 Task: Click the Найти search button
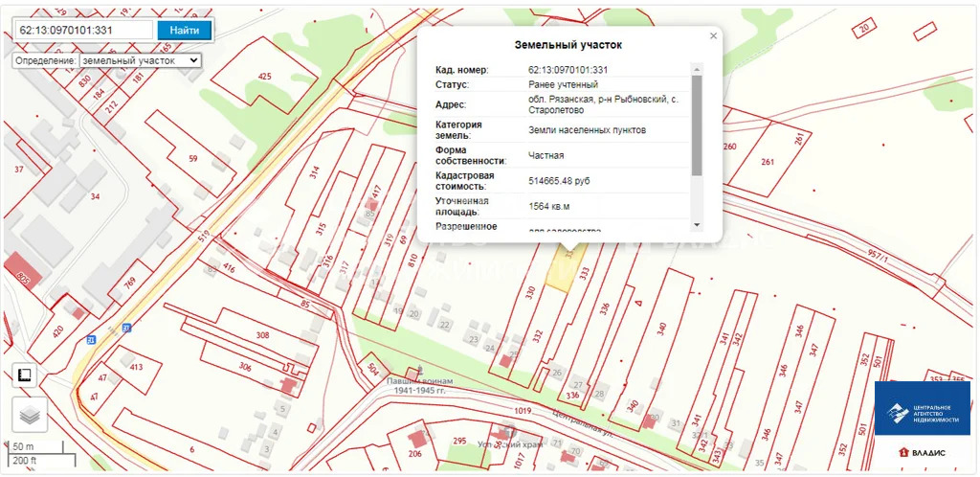pyautogui.click(x=184, y=30)
